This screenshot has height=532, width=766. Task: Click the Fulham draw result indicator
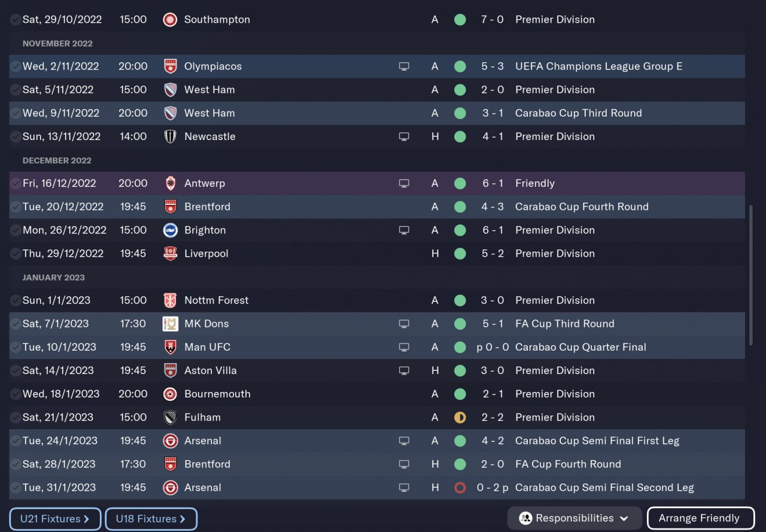point(460,418)
